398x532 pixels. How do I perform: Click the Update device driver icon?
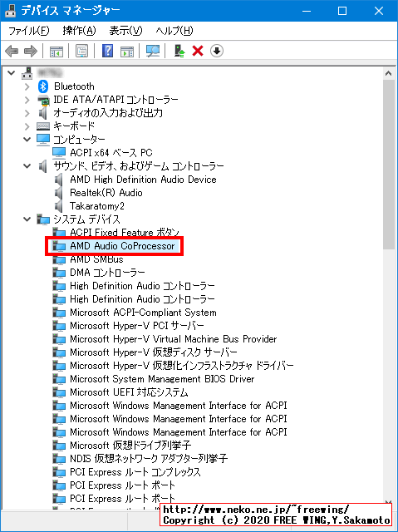click(179, 52)
